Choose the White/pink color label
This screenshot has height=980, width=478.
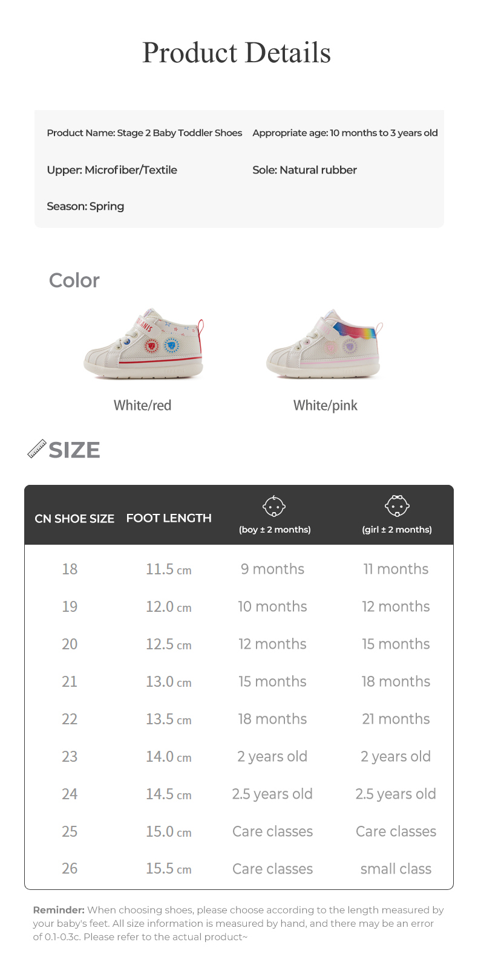coord(326,405)
